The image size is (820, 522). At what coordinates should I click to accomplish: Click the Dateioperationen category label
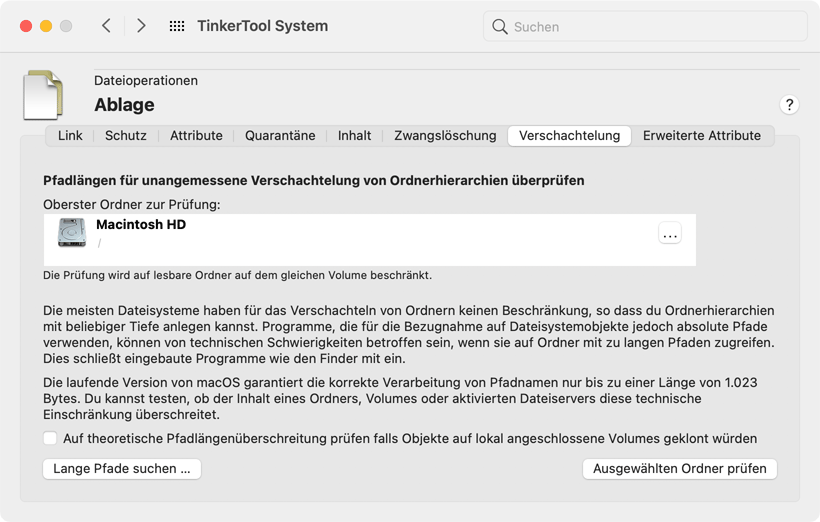[146, 81]
